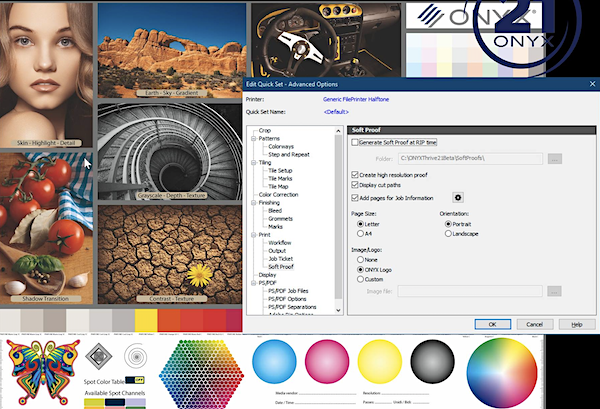Click the cyan gradient circle
The image size is (600, 409).
274,362
